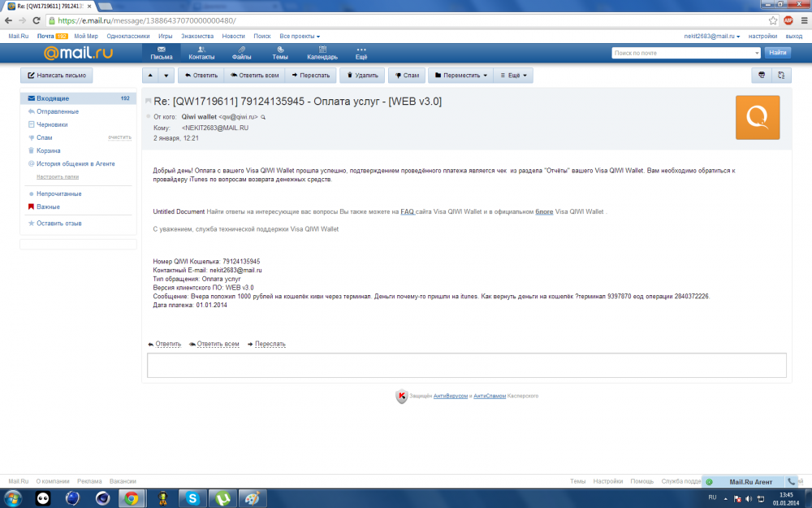
Task: Click the mail.ru logo
Action: point(78,53)
